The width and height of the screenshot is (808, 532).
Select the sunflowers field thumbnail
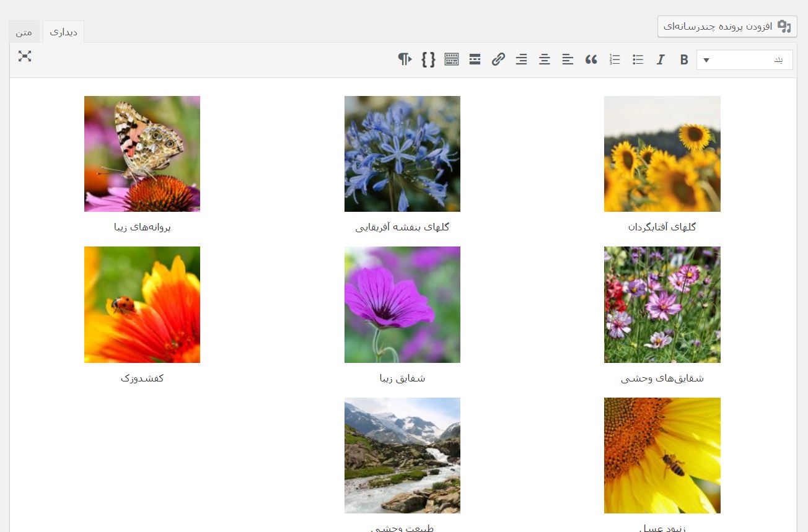pyautogui.click(x=662, y=154)
